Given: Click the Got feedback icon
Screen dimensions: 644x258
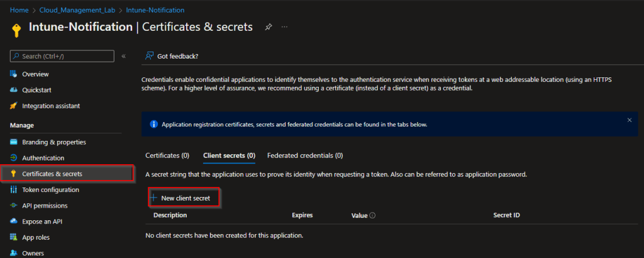Looking at the screenshot, I should [150, 56].
